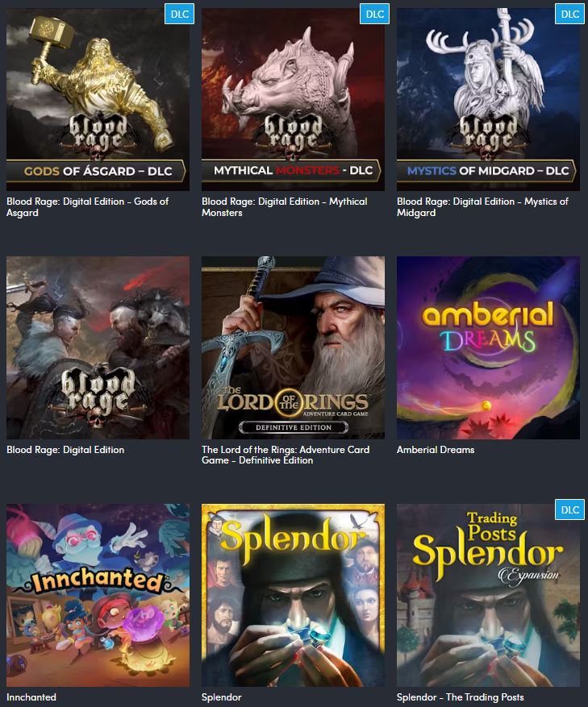Click the 'Amberial Dreams' title text
Image resolution: width=588 pixels, height=707 pixels.
(436, 450)
